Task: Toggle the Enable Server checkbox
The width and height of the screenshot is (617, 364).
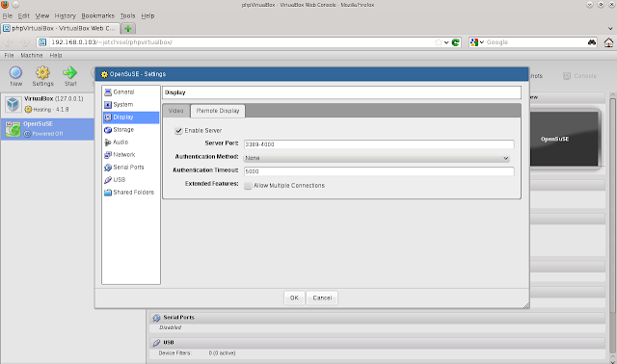Action: point(178,131)
